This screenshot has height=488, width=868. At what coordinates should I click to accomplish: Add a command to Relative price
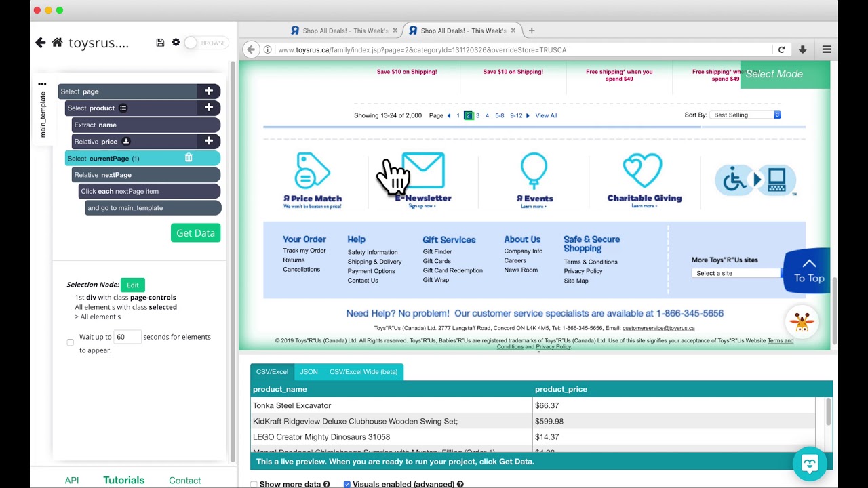(x=209, y=141)
